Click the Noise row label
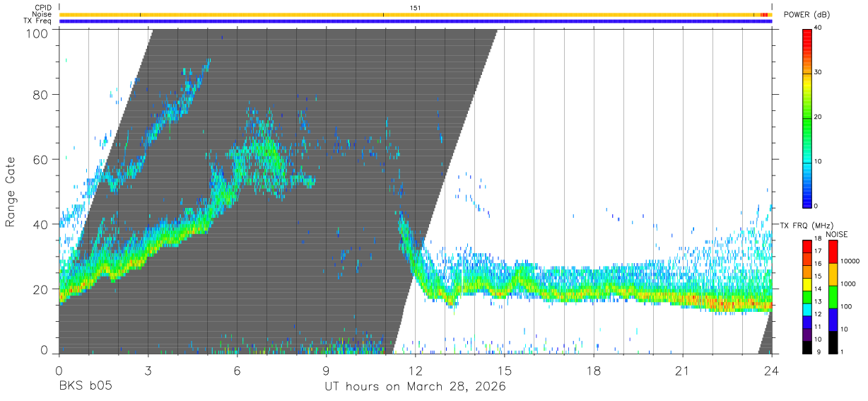The image size is (868, 401). coord(42,14)
